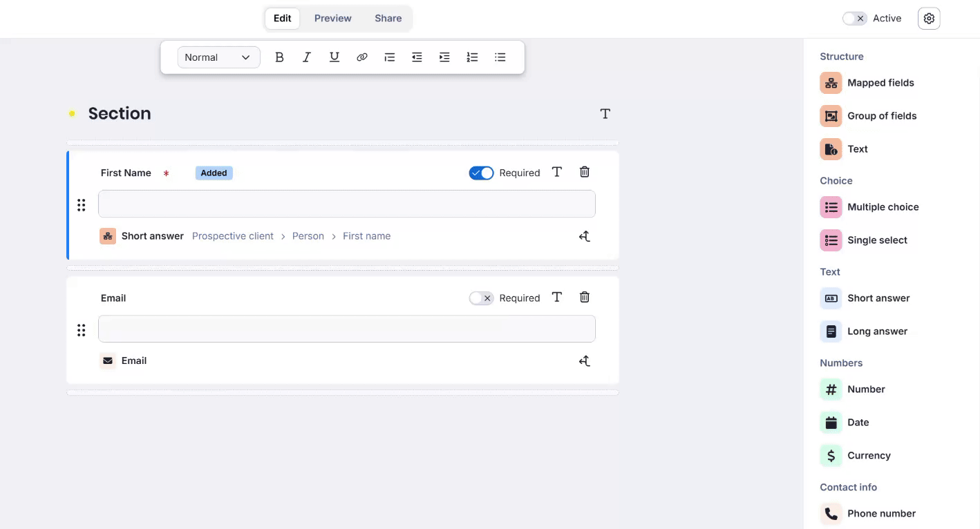980x529 pixels.
Task: Add a Text block from Structure
Action: 844,149
